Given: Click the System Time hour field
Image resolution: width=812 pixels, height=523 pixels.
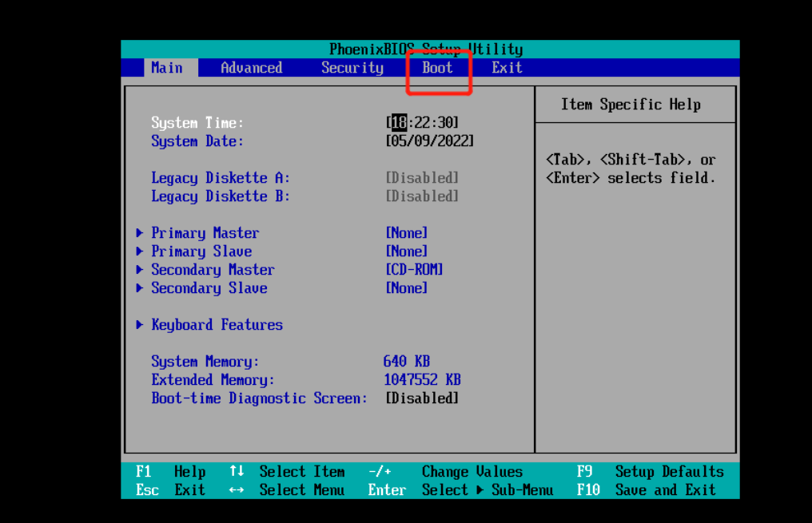Looking at the screenshot, I should [x=399, y=122].
